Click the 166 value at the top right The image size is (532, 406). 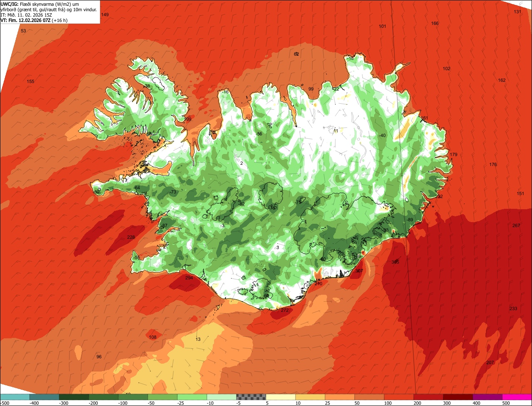[435, 23]
